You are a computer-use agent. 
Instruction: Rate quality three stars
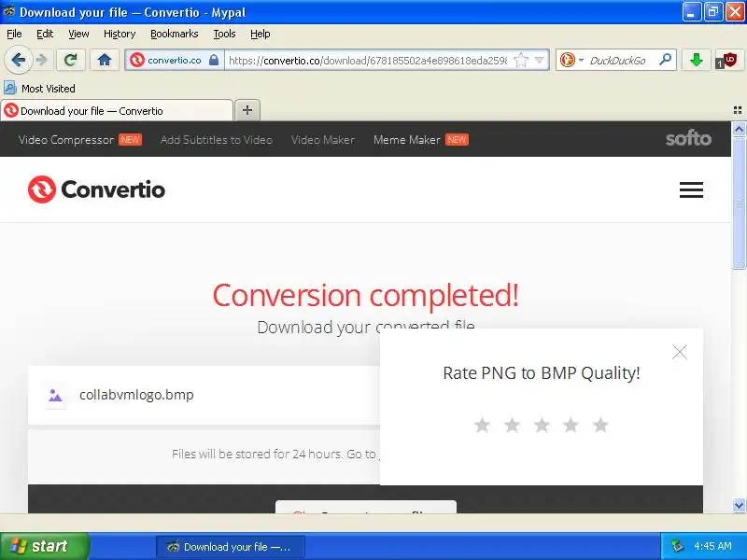(x=542, y=425)
